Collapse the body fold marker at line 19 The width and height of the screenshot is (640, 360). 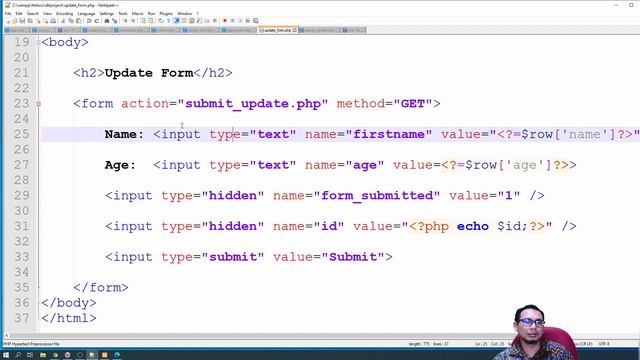[x=38, y=42]
